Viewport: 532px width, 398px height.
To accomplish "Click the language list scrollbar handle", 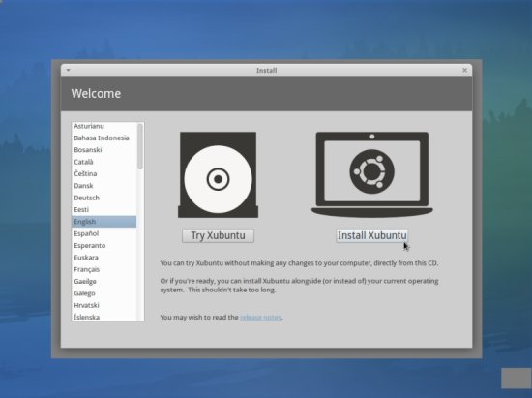I will pyautogui.click(x=140, y=146).
